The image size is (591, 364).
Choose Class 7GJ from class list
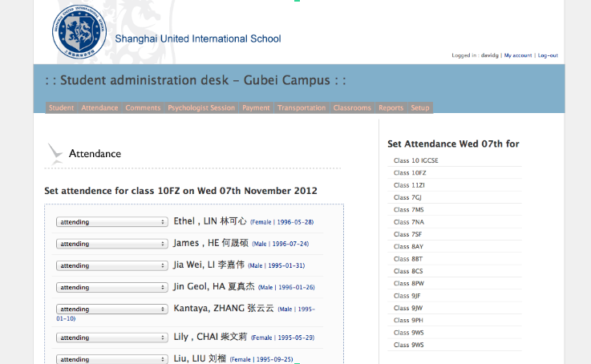(407, 197)
